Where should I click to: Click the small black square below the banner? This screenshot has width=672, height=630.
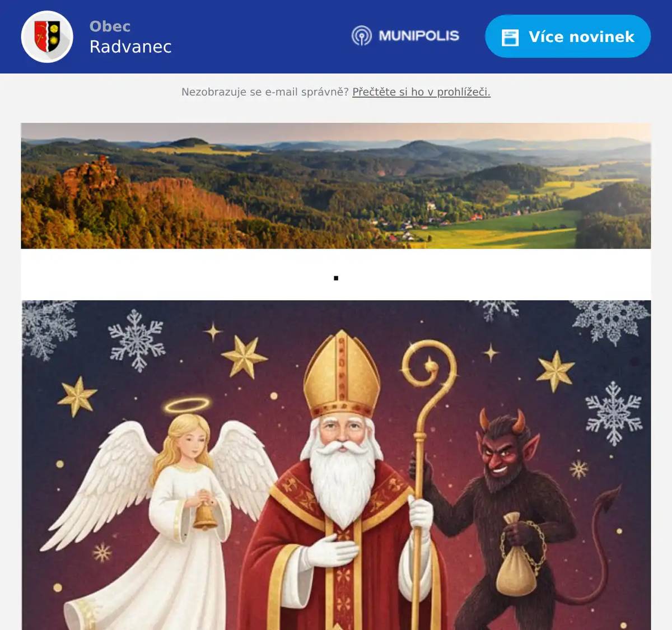[336, 278]
